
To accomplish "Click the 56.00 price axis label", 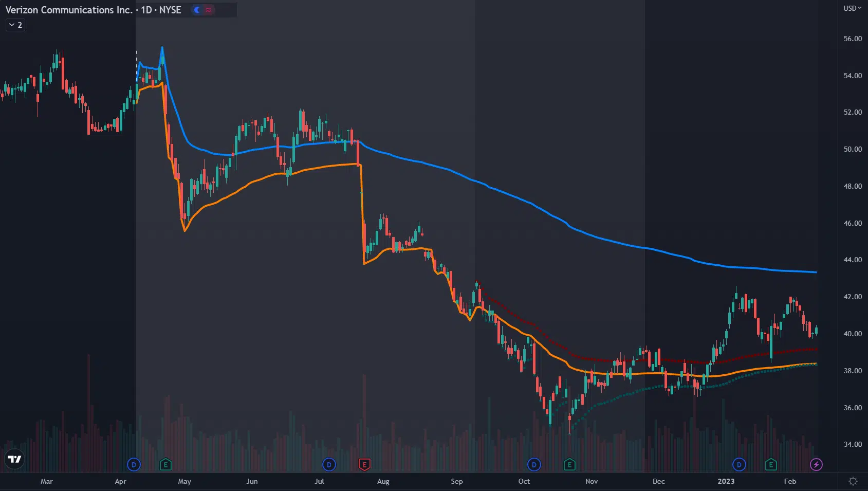I will click(853, 39).
